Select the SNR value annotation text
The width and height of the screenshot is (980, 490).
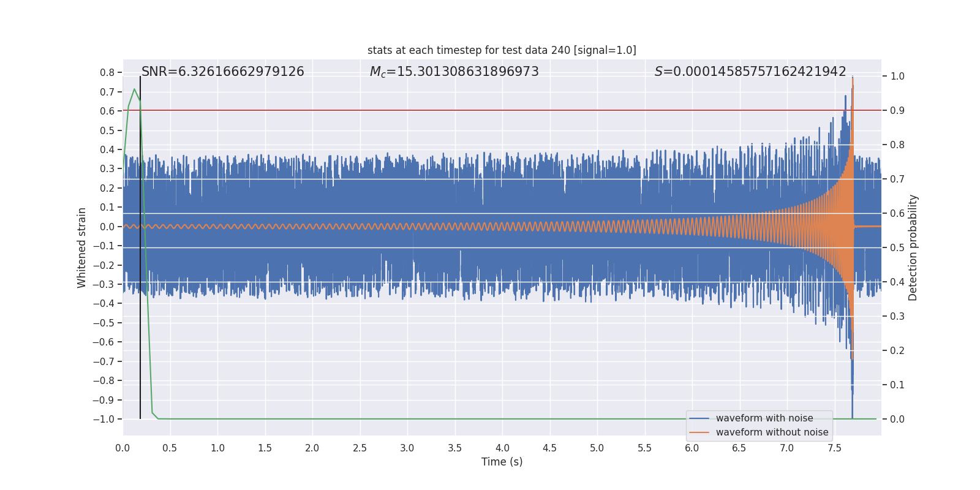[222, 72]
